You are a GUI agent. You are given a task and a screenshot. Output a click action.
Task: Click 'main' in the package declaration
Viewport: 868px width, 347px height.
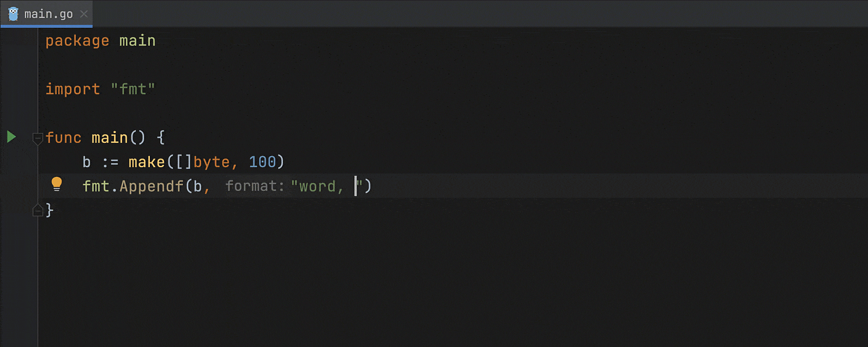(x=137, y=41)
